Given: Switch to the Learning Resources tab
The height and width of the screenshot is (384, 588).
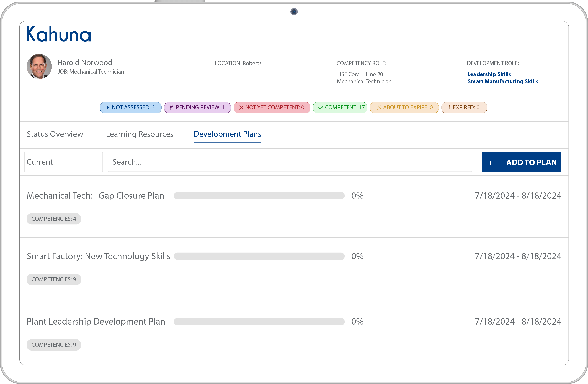Looking at the screenshot, I should click(140, 134).
